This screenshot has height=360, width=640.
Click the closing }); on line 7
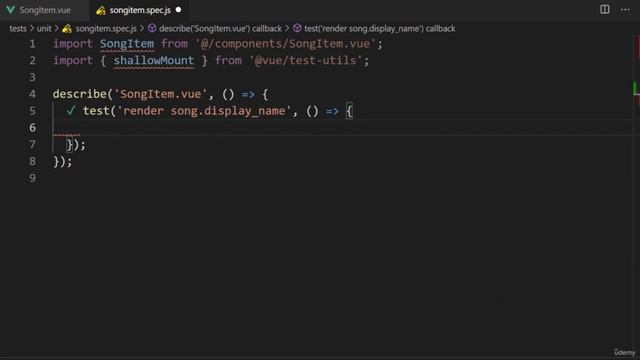(76, 144)
